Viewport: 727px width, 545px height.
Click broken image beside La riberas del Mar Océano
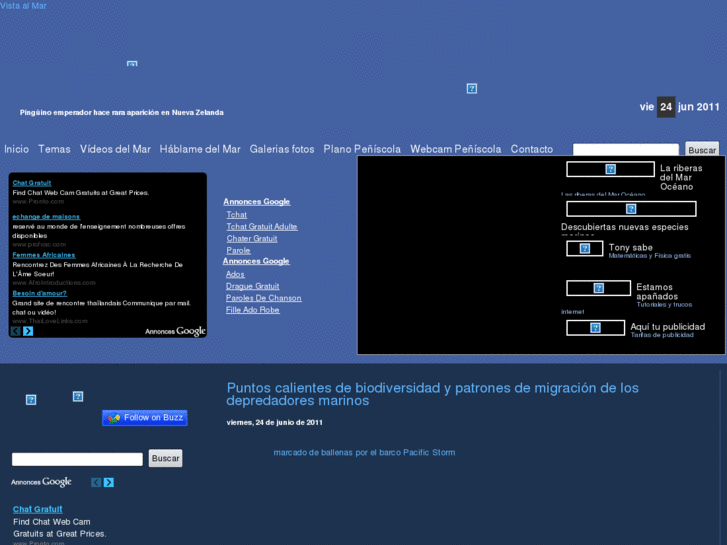click(x=611, y=169)
